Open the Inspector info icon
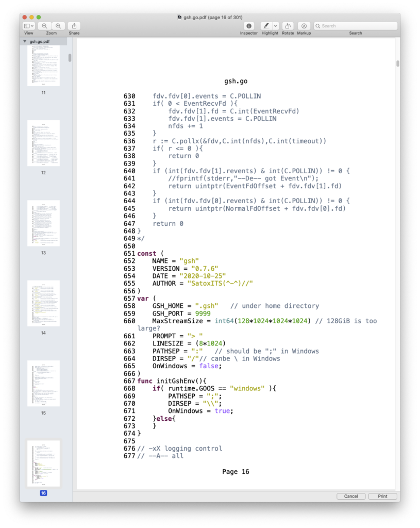Image resolution: width=420 pixels, height=528 pixels. tap(249, 26)
